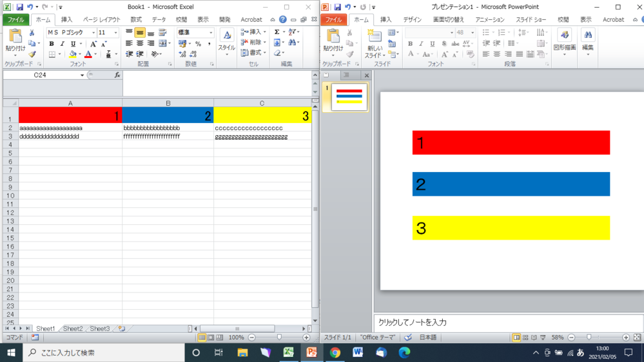This screenshot has height=362, width=644.
Task: Click Chrome icon in the taskbar
Action: tap(335, 352)
